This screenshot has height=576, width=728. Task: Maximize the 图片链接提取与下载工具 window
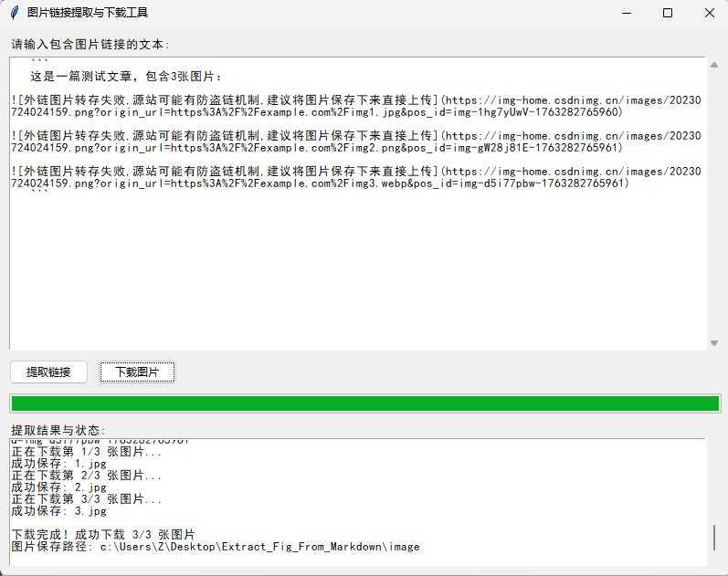click(x=667, y=13)
